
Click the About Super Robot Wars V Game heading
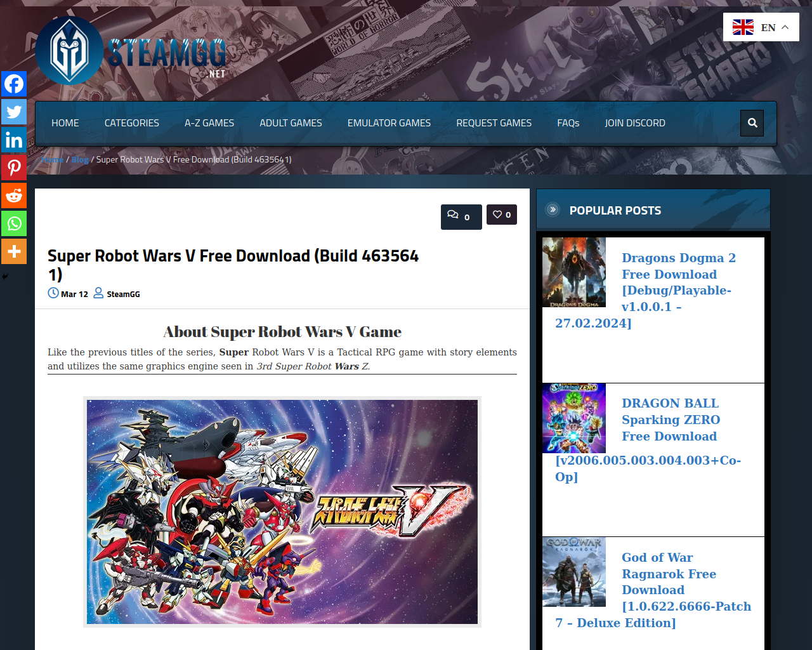282,332
